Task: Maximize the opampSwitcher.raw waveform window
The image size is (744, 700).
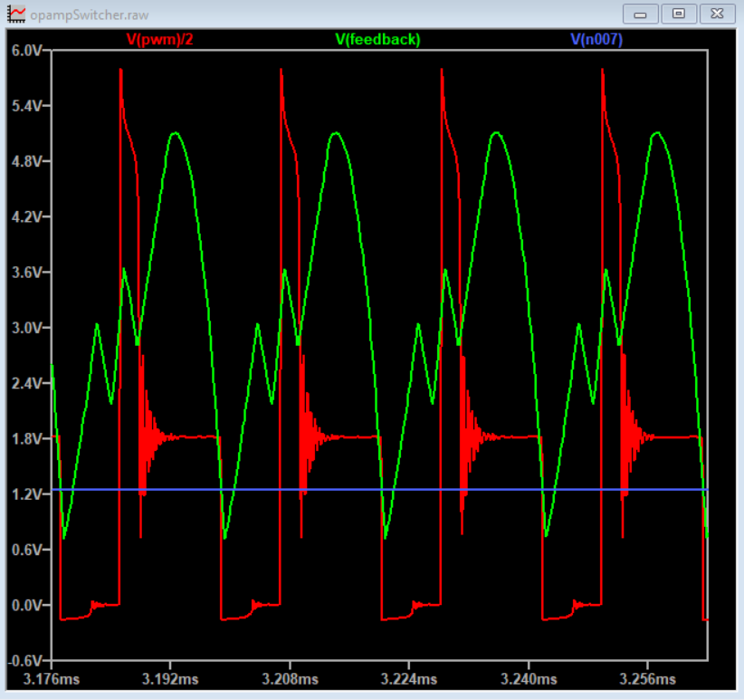Action: click(x=679, y=14)
